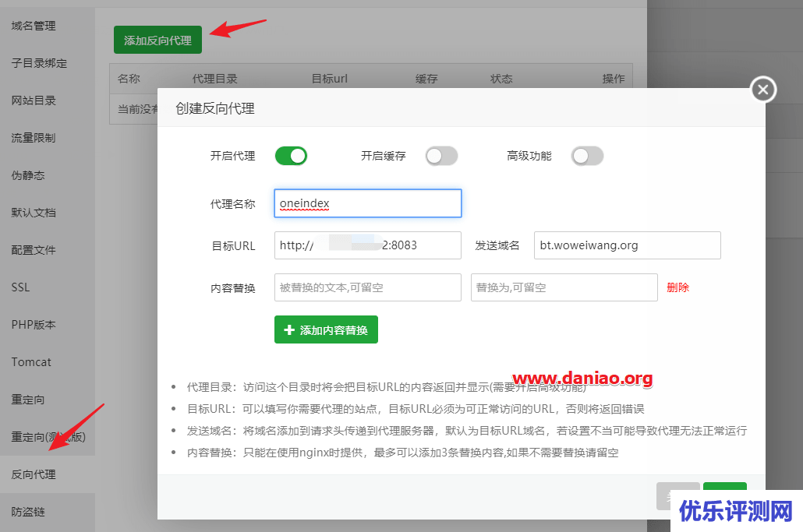Screen dimensions: 803x532
Task: Click the 被替换的文本 input field
Action: click(368, 287)
